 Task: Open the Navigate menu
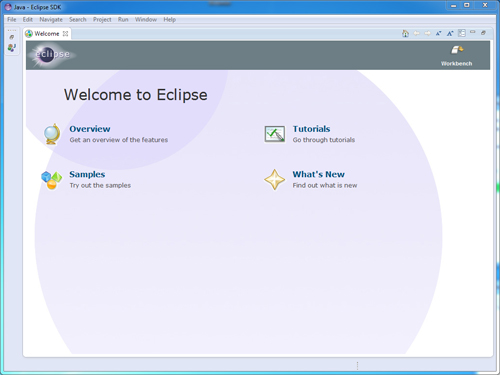click(x=51, y=19)
